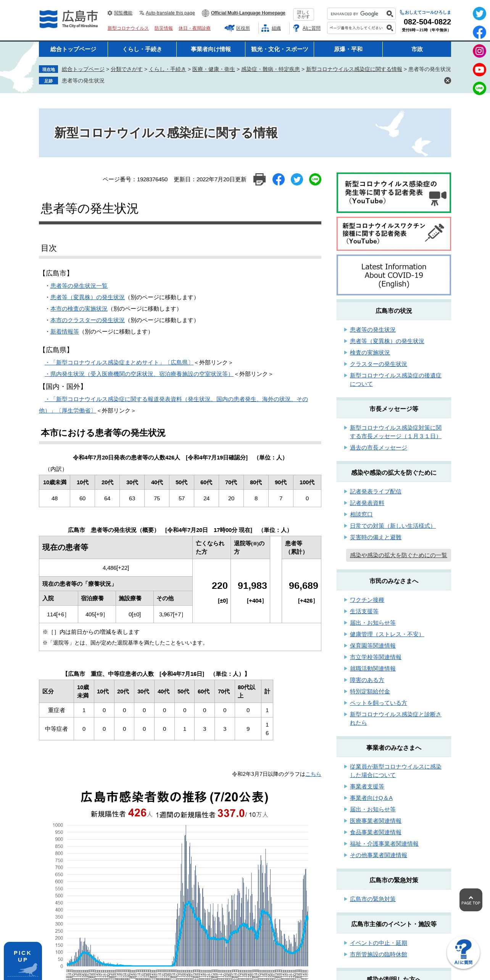490x980 pixels.
Task: Open 原爆・平和 nav tab
Action: pyautogui.click(x=348, y=49)
